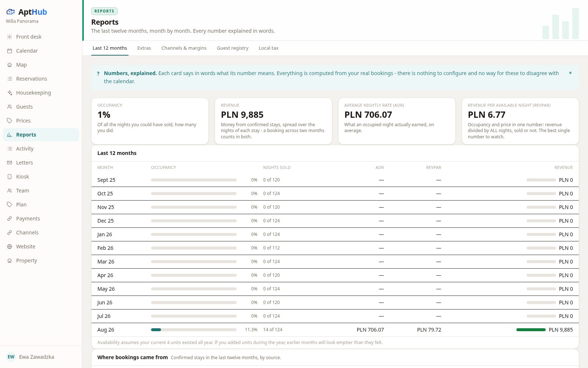Click the RevPAR PLN 6.77 card
This screenshot has width=588, height=368.
[x=520, y=121]
